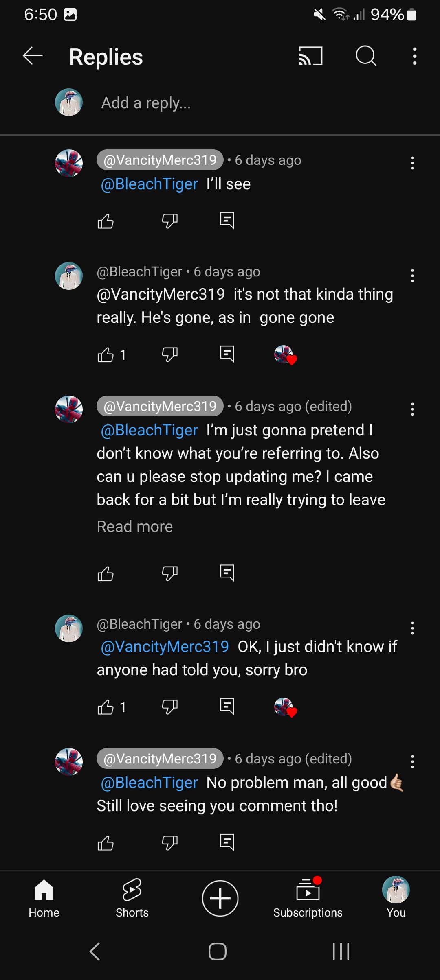This screenshot has width=440, height=980.
Task: Like the "He's gone, as in gone gone" reply
Action: [106, 355]
